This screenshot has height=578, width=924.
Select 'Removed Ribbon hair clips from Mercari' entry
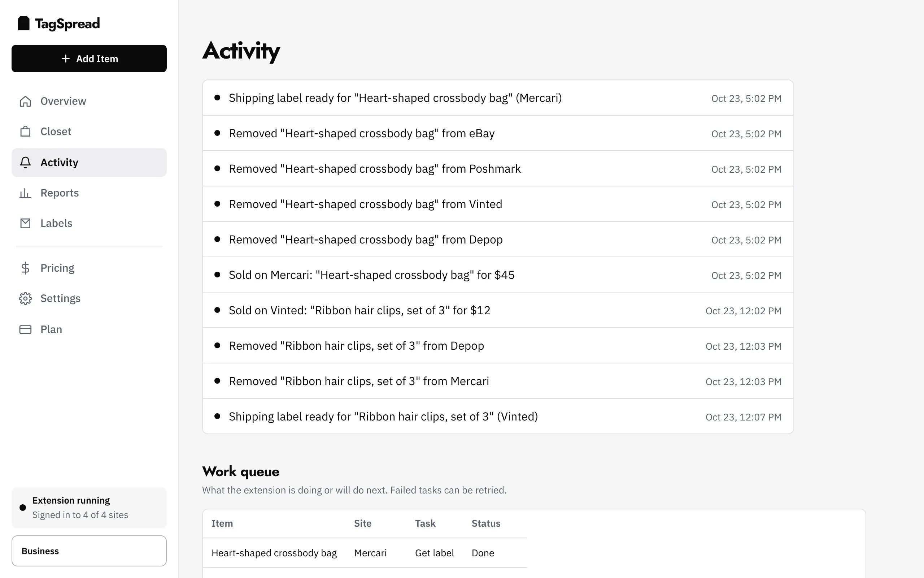(x=498, y=381)
